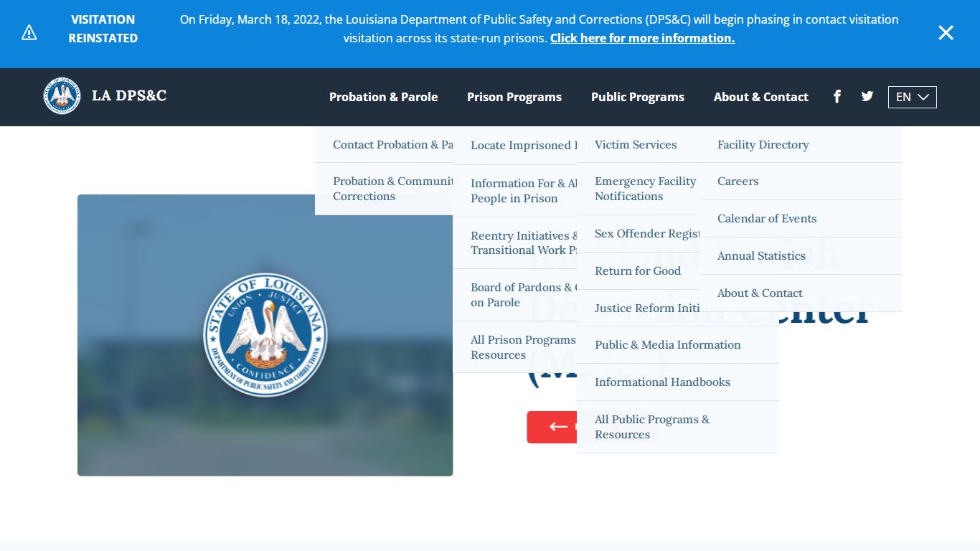Open the EN language dropdown
The image size is (980, 551).
[x=912, y=97]
